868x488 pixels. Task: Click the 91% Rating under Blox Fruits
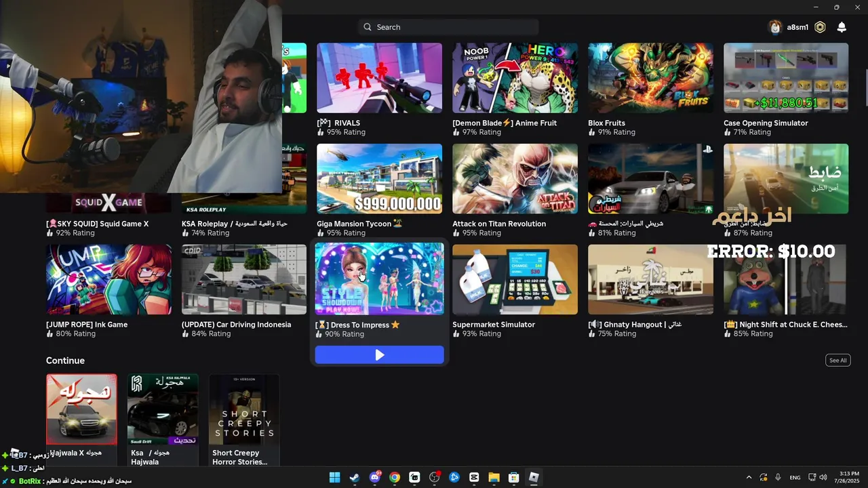click(612, 132)
